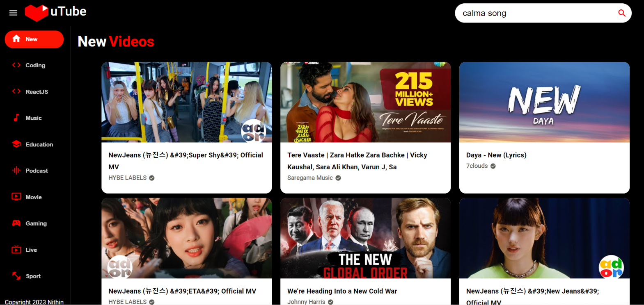The width and height of the screenshot is (644, 305).
Task: Click verified badge next to 7clouds
Action: [493, 166]
